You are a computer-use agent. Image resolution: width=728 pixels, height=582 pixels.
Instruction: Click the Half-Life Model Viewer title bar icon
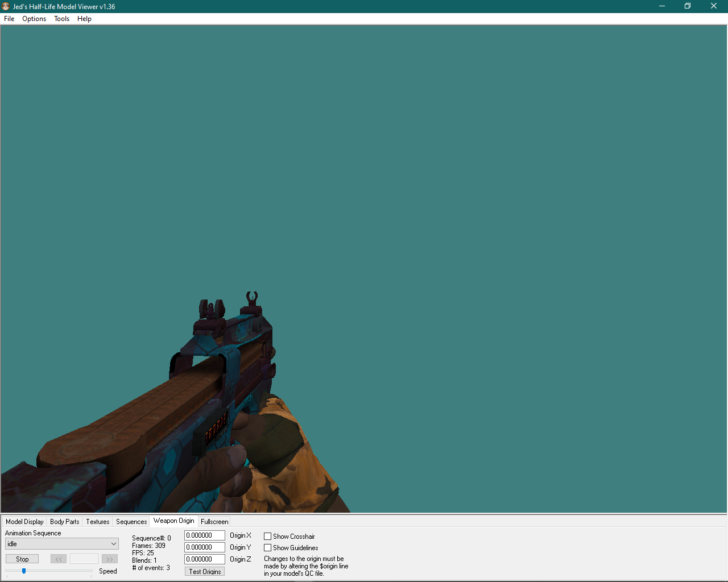click(x=6, y=6)
